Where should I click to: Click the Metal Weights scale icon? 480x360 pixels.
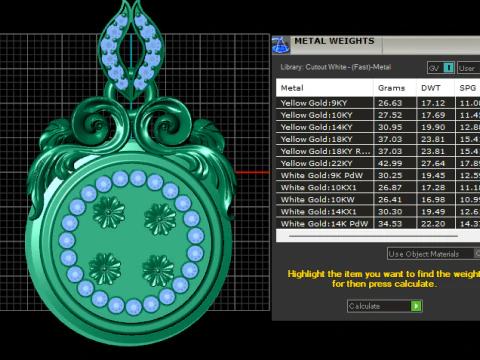point(281,45)
